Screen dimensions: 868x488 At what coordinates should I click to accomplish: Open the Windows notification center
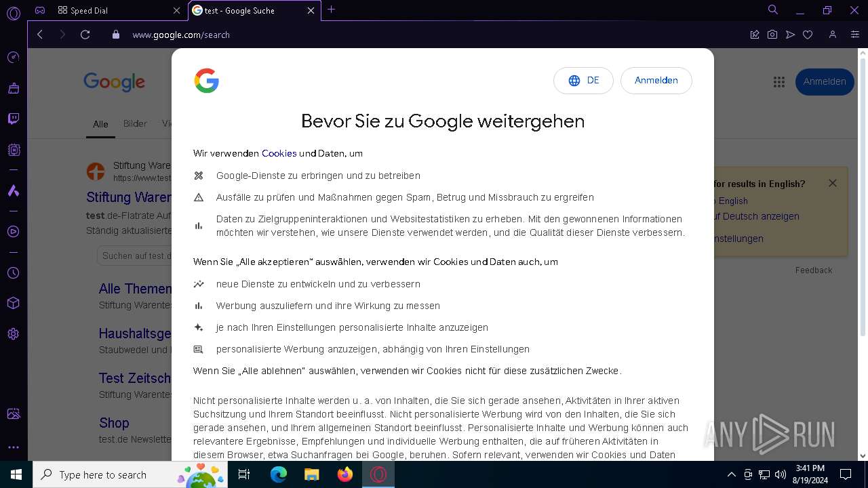[x=846, y=474]
